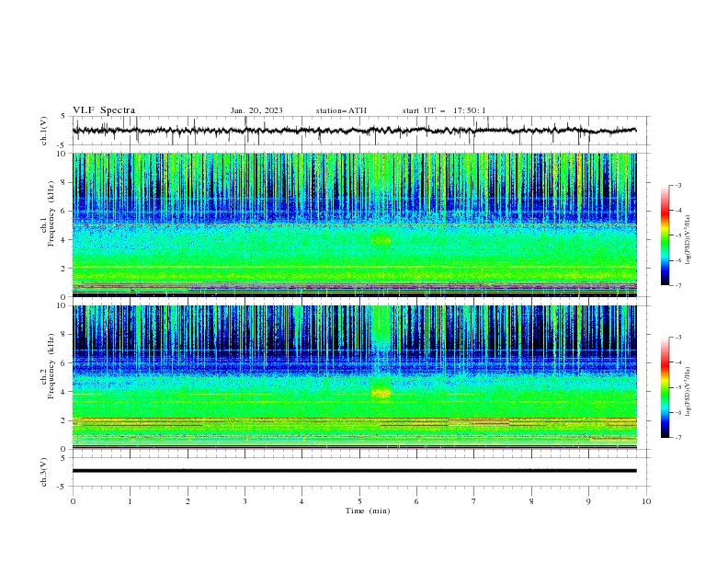Image resolution: width=728 pixels, height=563 pixels.
Task: Click the "-3" tick on ch.2 colorbar
Action: pos(678,338)
